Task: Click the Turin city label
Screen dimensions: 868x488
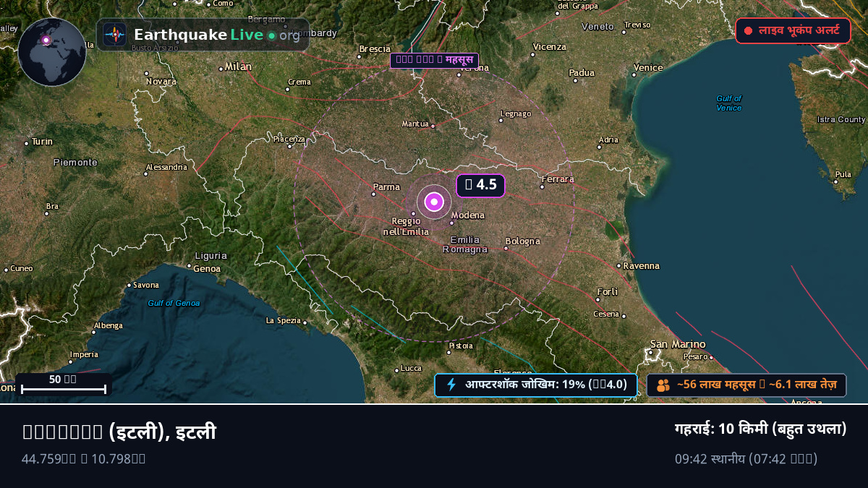Action: click(x=42, y=142)
